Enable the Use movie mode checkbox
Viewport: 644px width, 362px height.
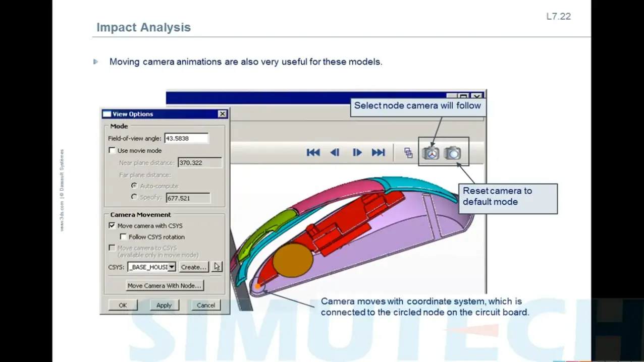pos(112,150)
